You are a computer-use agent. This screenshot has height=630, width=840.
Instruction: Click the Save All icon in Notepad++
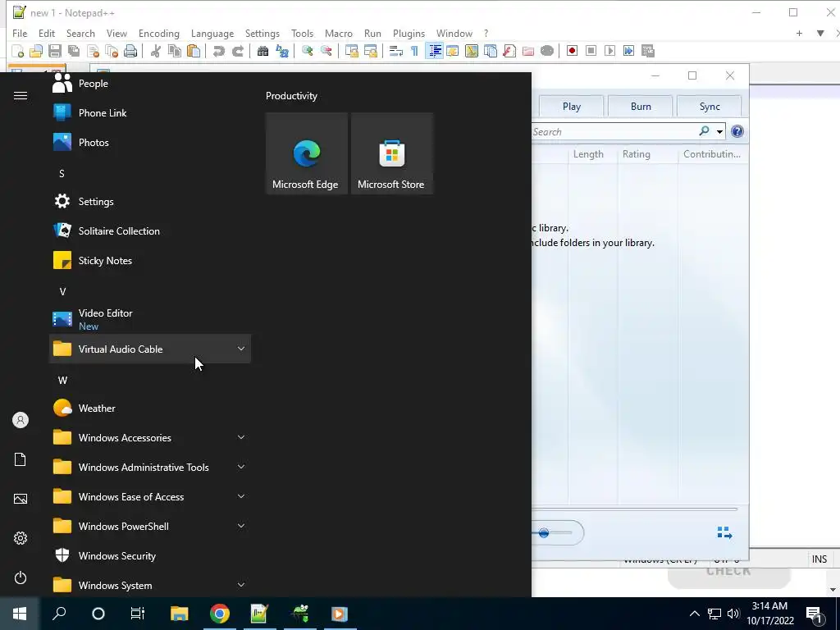[x=73, y=51]
